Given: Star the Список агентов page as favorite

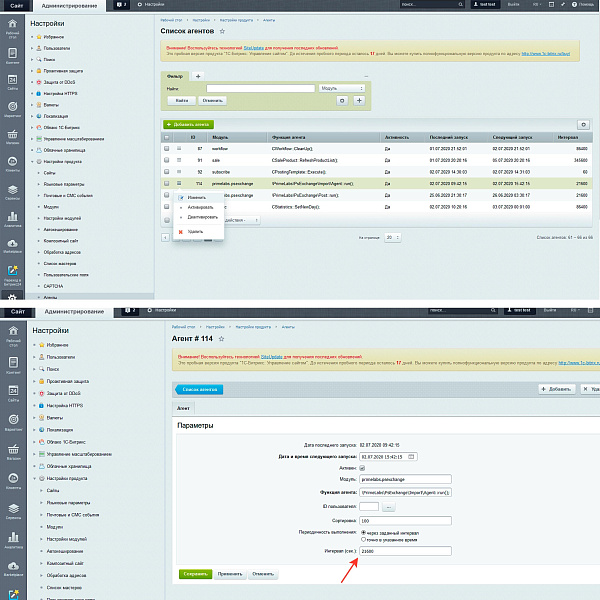Looking at the screenshot, I should coord(236,32).
